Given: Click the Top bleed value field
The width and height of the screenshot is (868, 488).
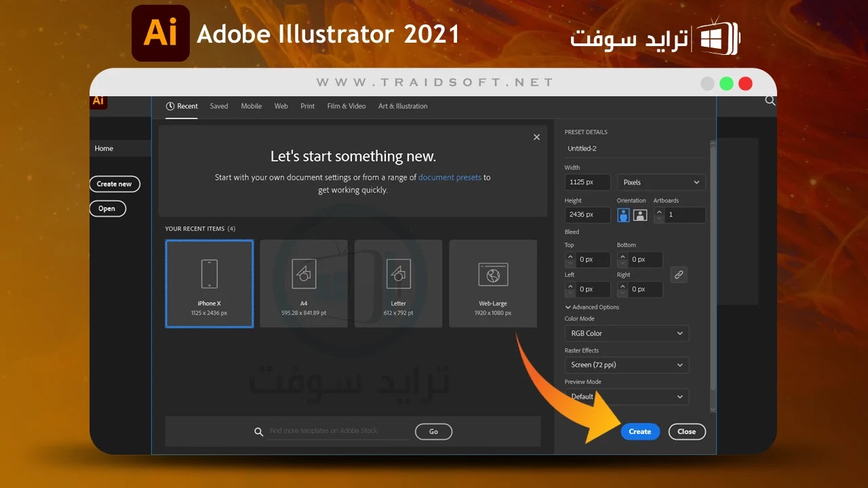Looking at the screenshot, I should coord(593,260).
